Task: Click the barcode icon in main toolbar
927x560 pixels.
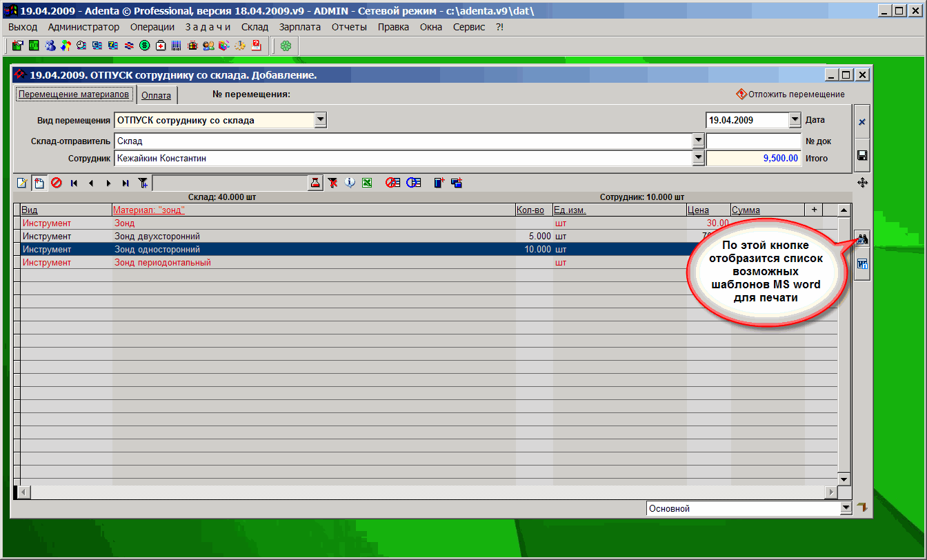Action: coord(177,46)
